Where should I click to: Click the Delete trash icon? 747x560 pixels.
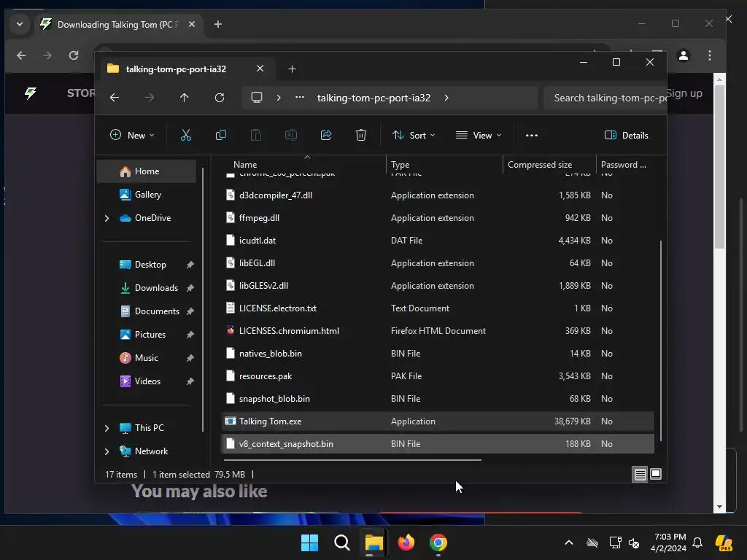click(x=361, y=135)
